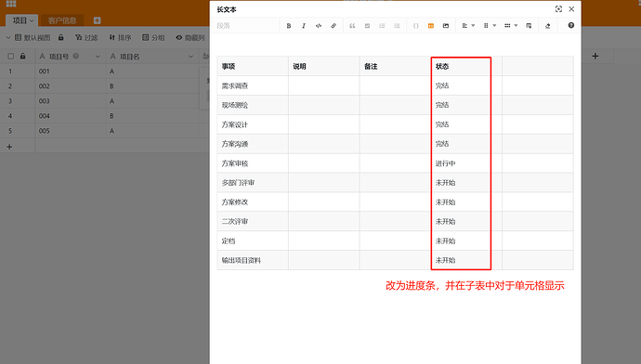Insert a blockquote using quote icon
This screenshot has height=364, width=641.
352,26
